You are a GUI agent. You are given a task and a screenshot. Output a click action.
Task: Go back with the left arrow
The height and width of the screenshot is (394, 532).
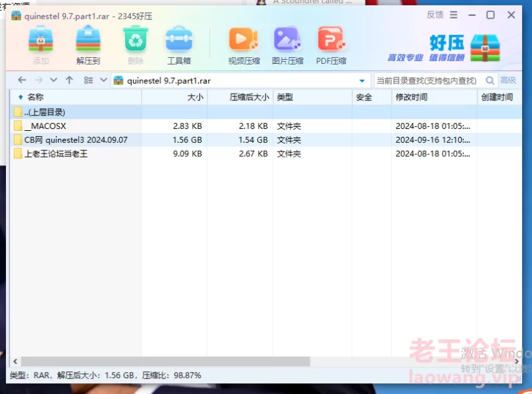[x=22, y=80]
